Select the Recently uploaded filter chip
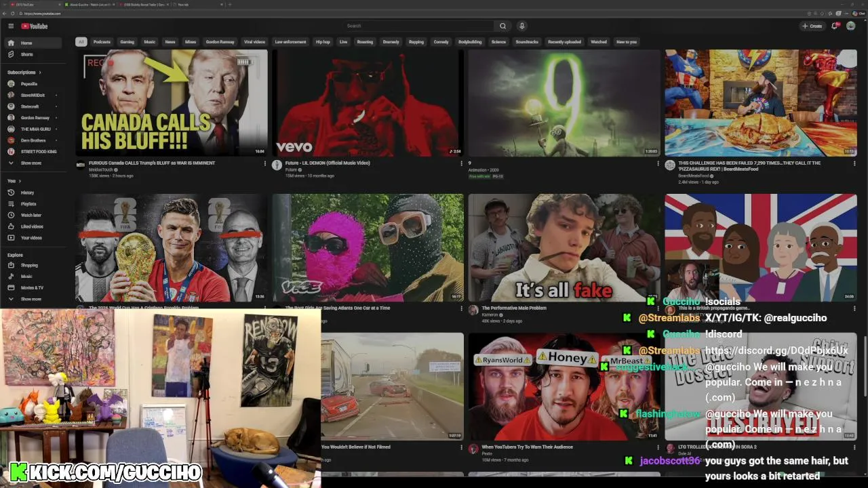Image resolution: width=868 pixels, height=488 pixels. point(564,42)
